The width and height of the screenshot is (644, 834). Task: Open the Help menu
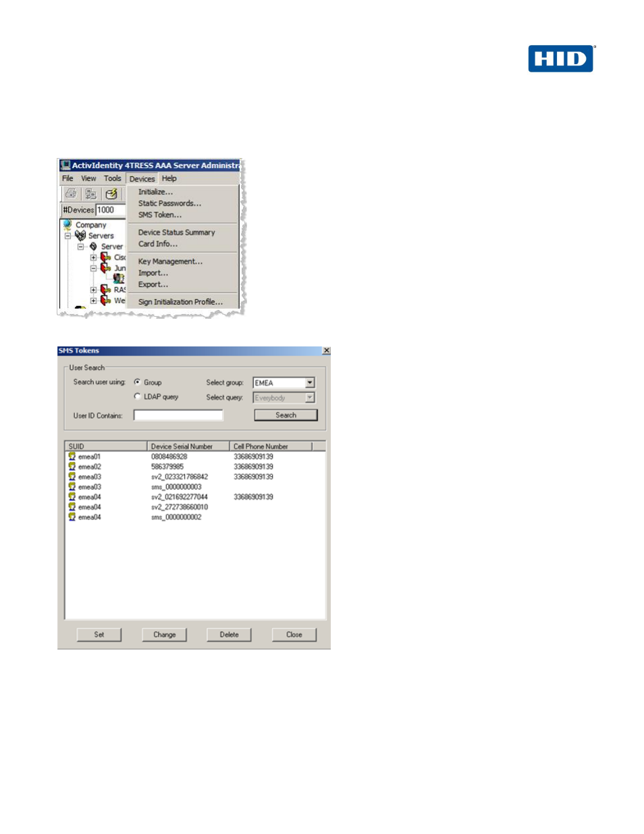[x=169, y=179]
